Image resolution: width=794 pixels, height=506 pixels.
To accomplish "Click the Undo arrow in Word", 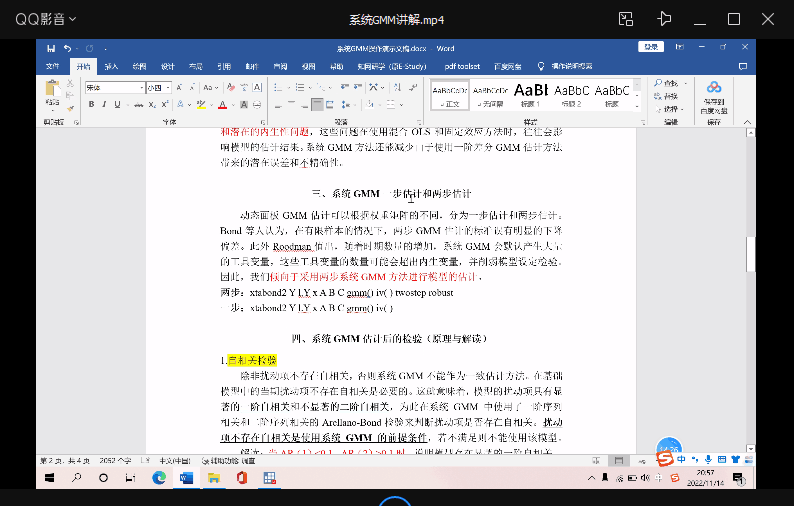I will point(67,49).
